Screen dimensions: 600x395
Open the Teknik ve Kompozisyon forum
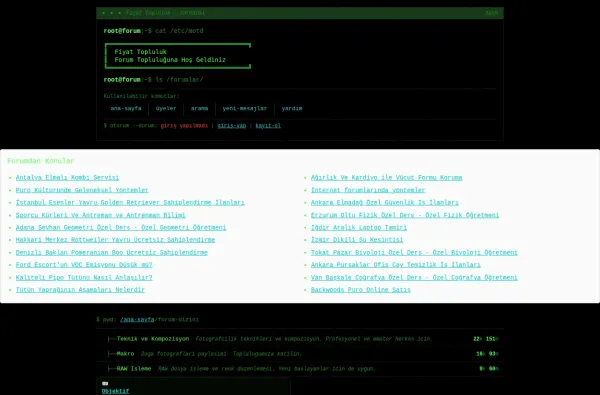coord(153,339)
